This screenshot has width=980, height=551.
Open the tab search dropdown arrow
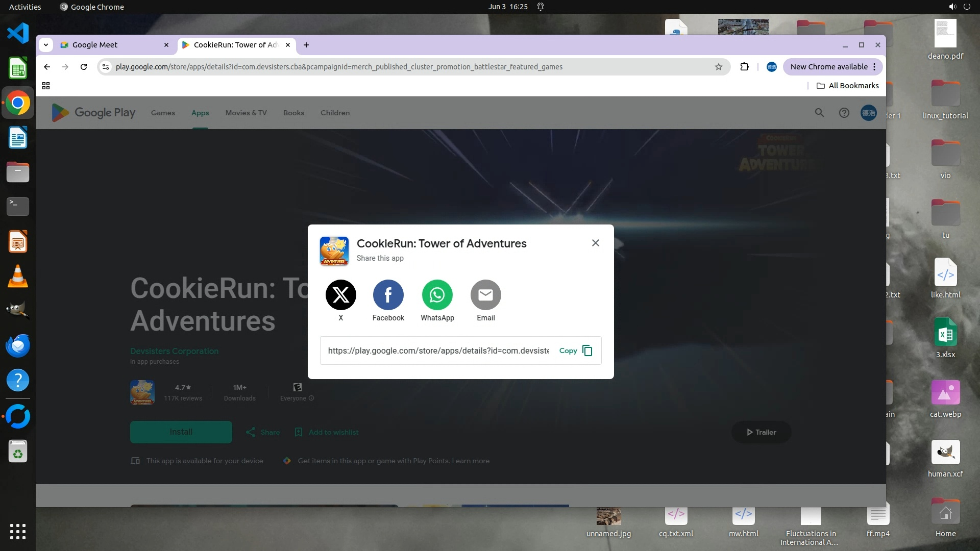coord(46,45)
